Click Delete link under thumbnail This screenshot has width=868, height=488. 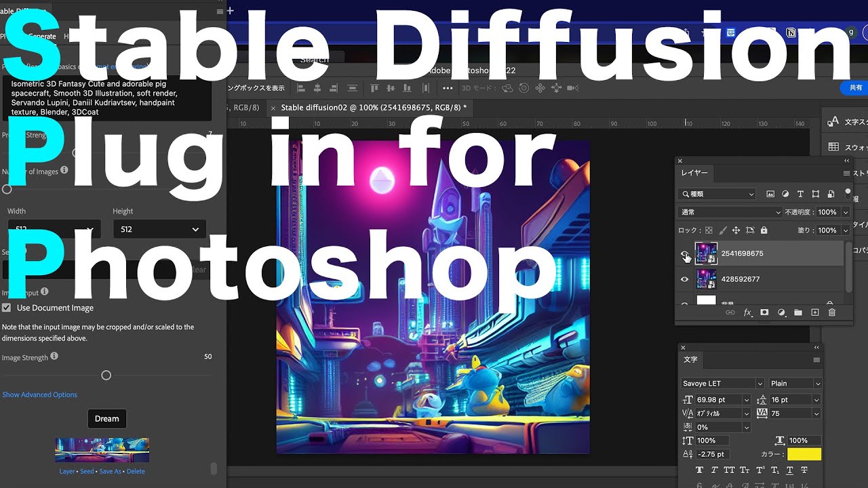pyautogui.click(x=136, y=471)
